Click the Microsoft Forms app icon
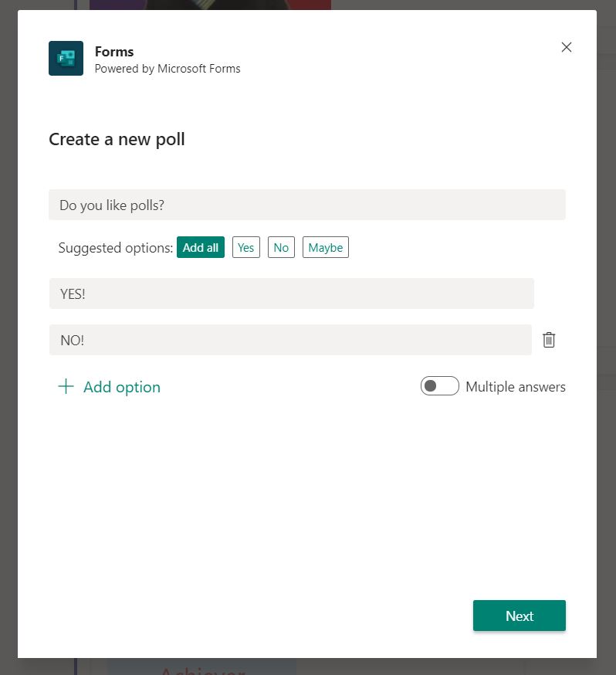The image size is (616, 675). (x=66, y=59)
